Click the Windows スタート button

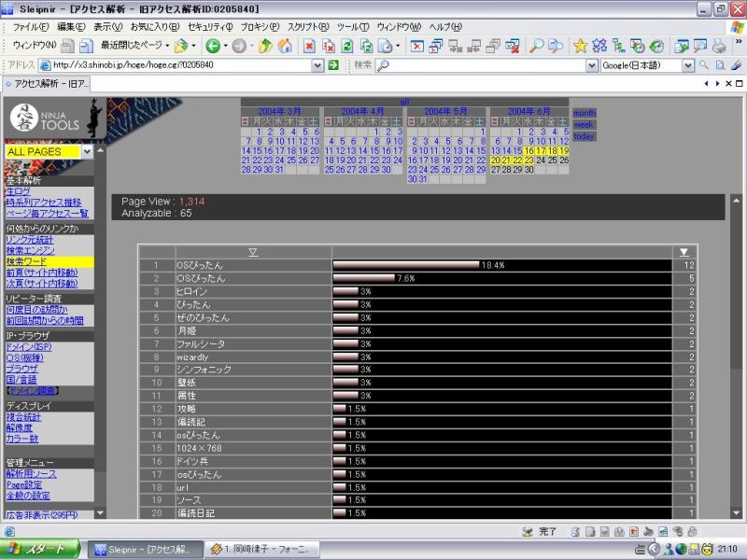(40, 549)
